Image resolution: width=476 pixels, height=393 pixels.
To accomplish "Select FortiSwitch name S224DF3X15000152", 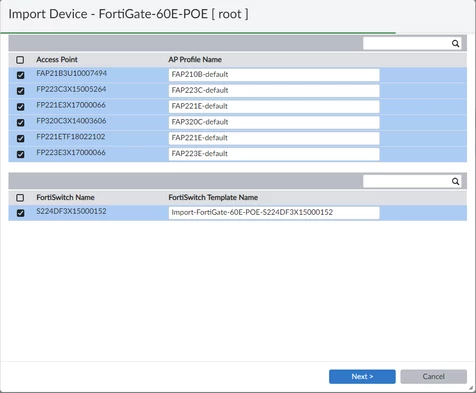I will tap(71, 211).
